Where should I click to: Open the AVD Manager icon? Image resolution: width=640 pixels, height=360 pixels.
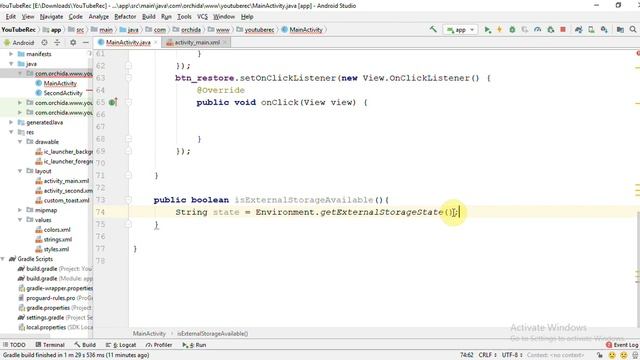coord(591,29)
